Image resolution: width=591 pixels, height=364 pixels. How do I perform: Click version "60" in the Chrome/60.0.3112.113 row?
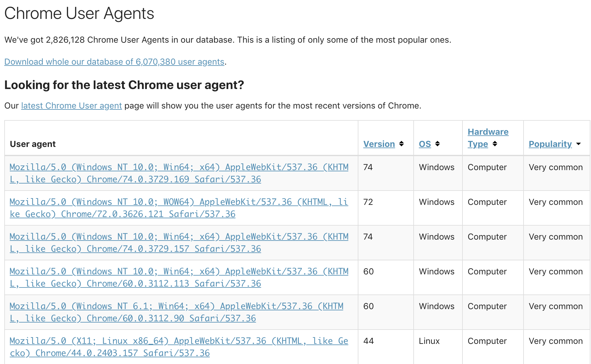[368, 271]
